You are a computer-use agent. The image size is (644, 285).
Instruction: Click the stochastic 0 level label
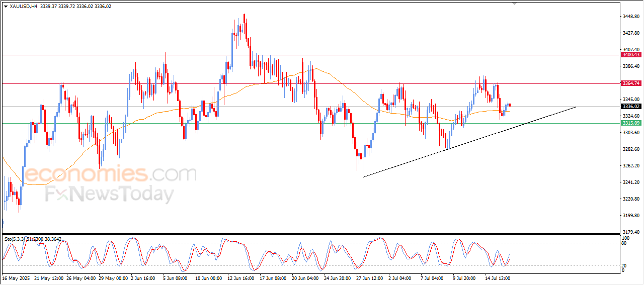(x=623, y=270)
